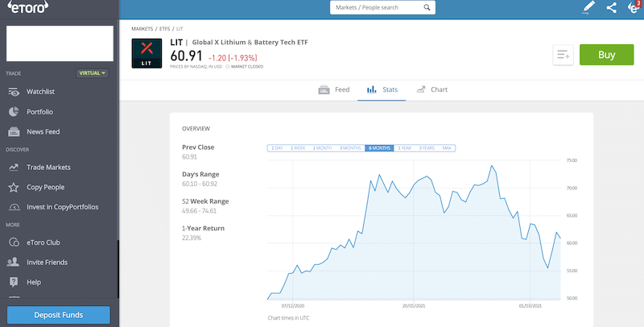Screen dimensions: 644x327
Task: Click the Stats bar chart icon
Action: (x=372, y=89)
